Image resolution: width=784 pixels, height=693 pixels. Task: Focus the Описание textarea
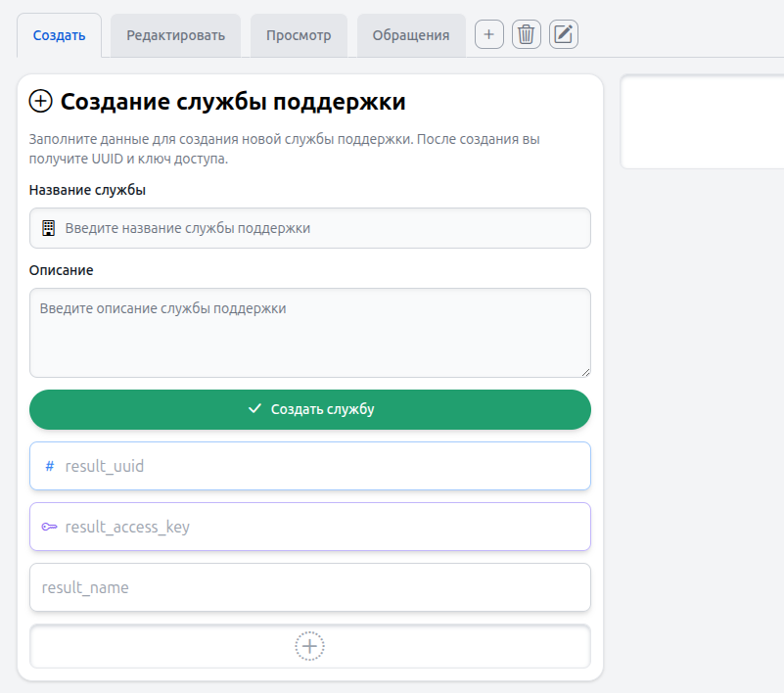point(310,333)
